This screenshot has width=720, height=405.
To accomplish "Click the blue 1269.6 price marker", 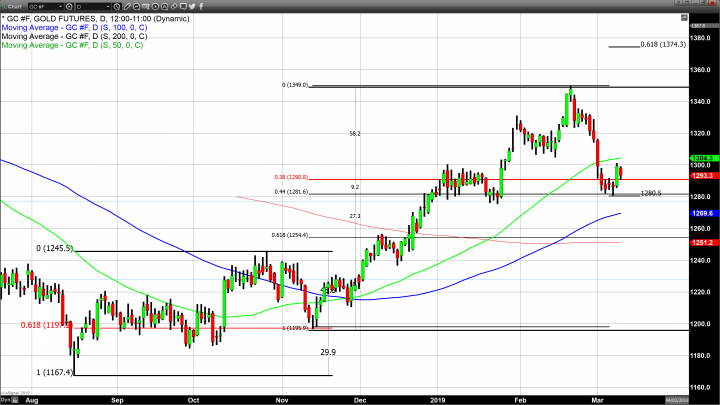I will (x=702, y=213).
